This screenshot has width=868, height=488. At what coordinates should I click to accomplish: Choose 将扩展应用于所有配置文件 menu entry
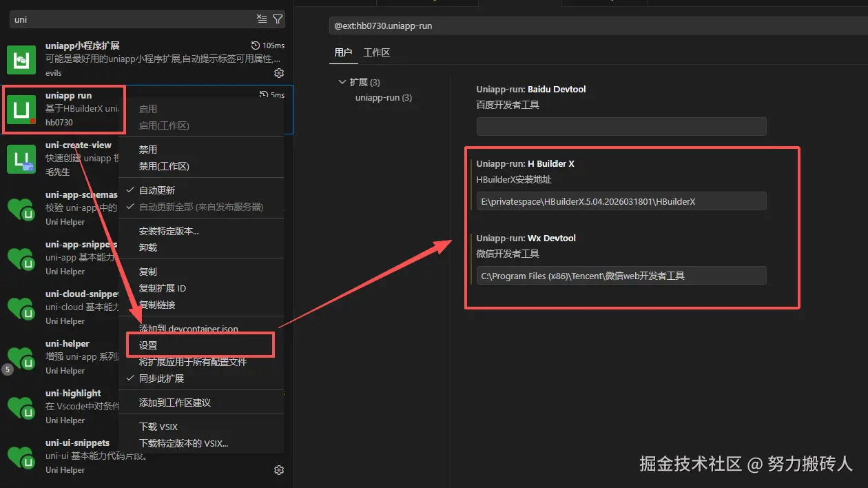[x=201, y=362]
